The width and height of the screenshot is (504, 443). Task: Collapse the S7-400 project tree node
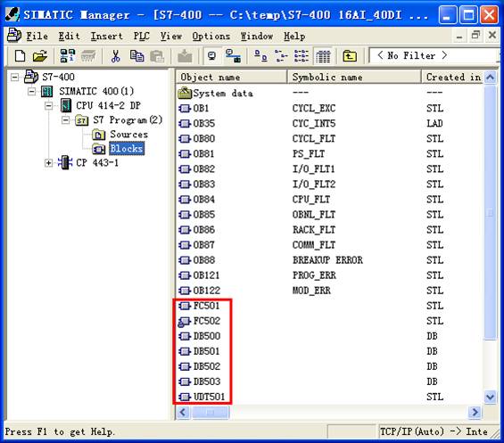tap(14, 77)
